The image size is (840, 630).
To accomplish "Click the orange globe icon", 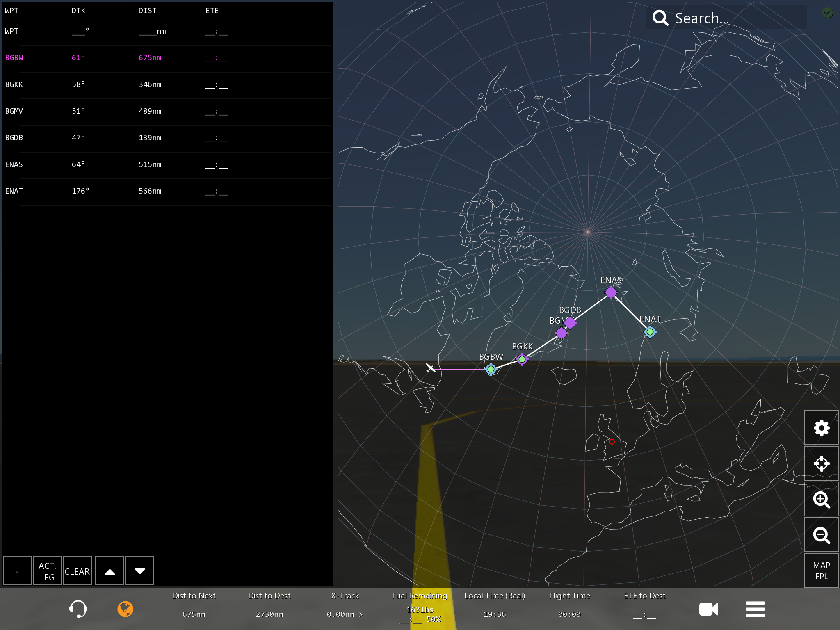I will pyautogui.click(x=126, y=609).
